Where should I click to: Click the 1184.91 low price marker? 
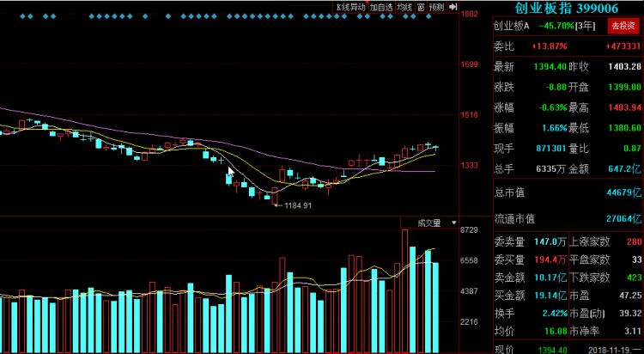pyautogui.click(x=296, y=205)
